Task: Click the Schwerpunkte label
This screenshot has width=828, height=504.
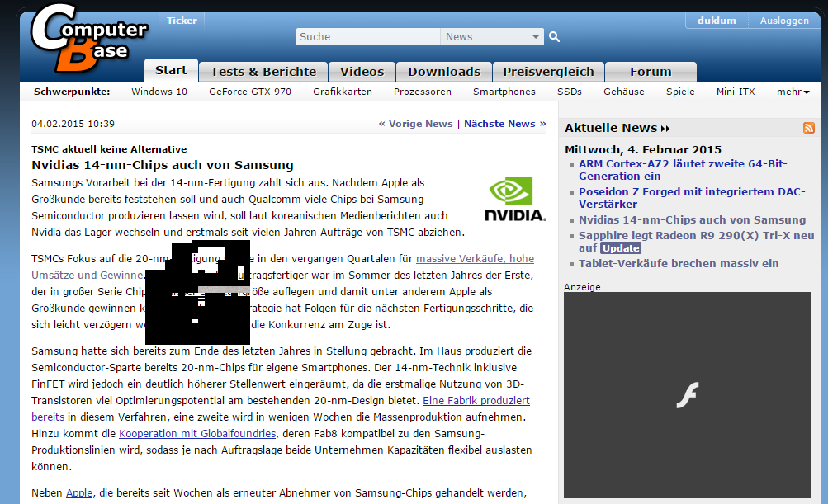Action: pos(72,92)
